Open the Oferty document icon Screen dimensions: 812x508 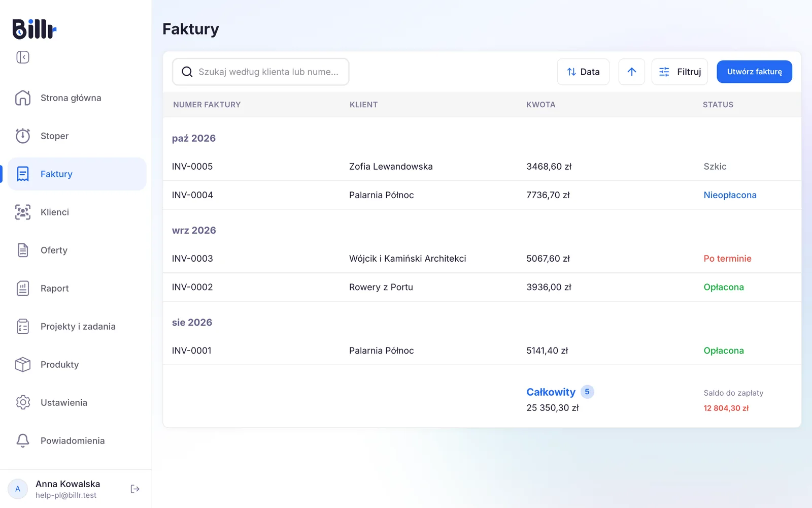(23, 250)
